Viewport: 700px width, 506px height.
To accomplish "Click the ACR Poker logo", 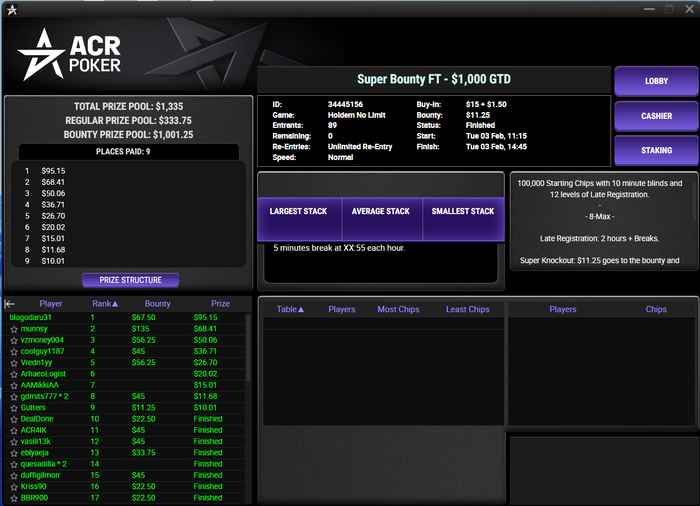I will [x=69, y=54].
